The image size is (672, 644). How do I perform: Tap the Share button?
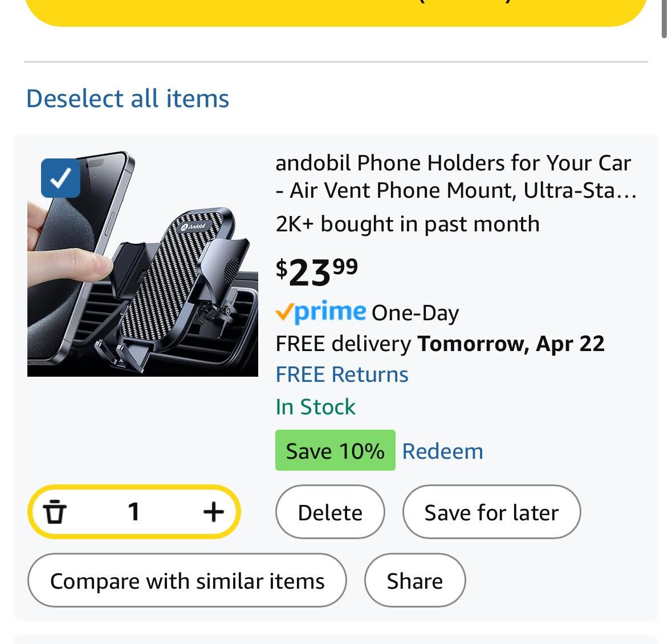414,580
